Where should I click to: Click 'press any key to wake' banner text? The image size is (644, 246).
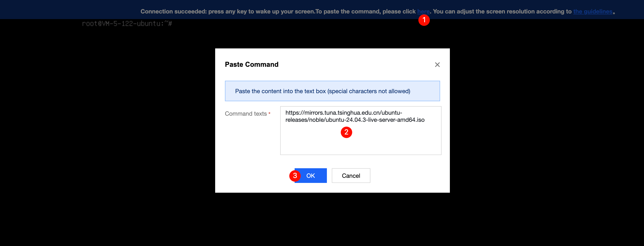[237, 11]
